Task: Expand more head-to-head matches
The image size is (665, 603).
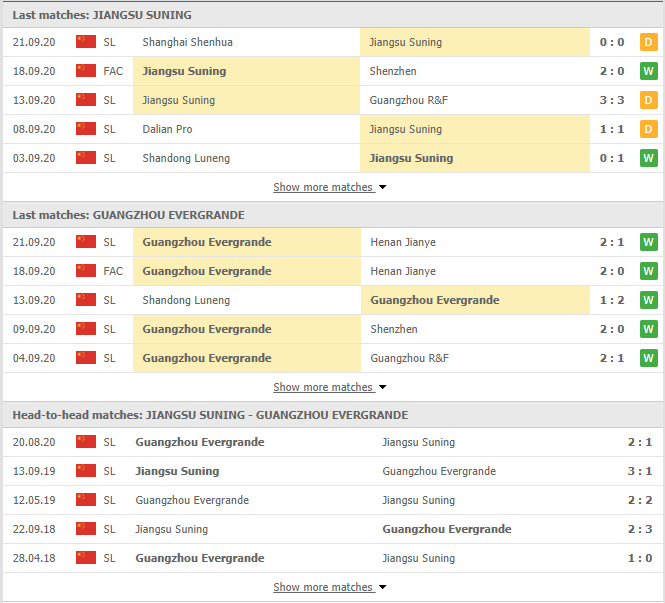Action: pos(330,587)
